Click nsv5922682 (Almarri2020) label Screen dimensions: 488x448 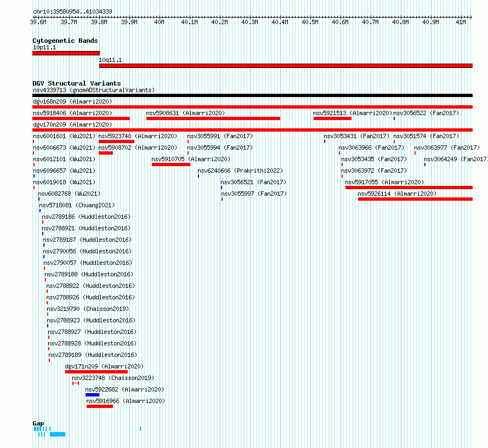pyautogui.click(x=124, y=389)
